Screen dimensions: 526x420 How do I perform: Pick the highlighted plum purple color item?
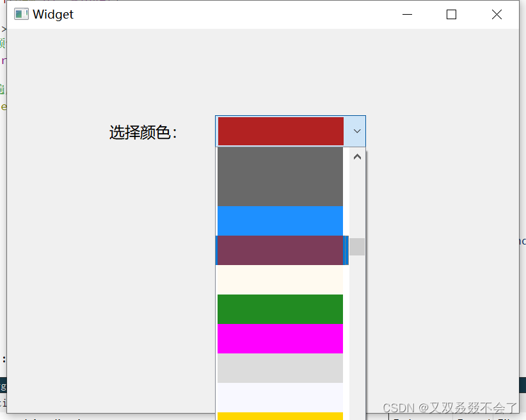tap(280, 250)
